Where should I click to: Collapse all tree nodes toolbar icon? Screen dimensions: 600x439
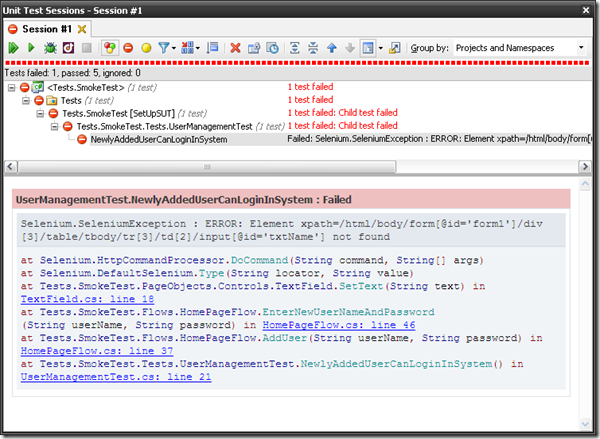(x=313, y=48)
